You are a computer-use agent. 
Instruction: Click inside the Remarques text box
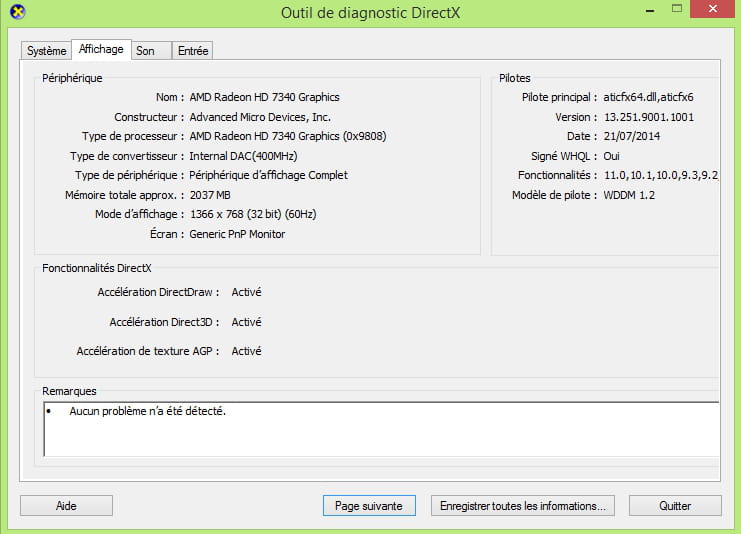tap(382, 429)
